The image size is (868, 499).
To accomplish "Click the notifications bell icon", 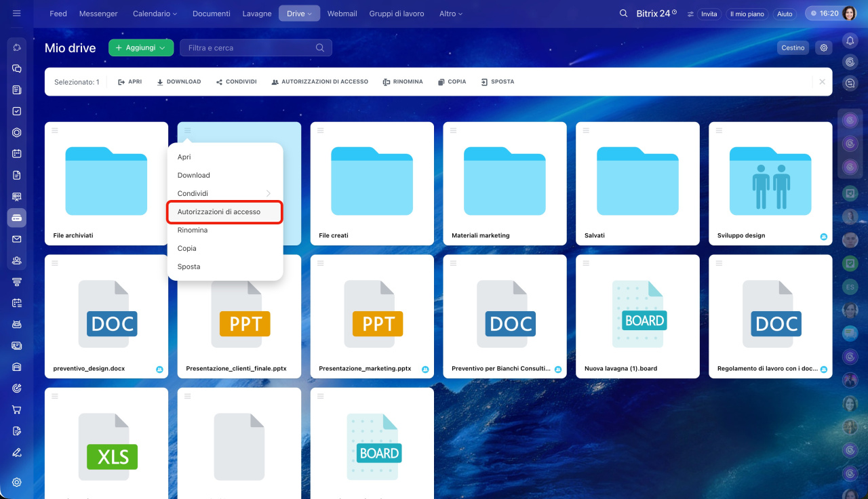I will point(850,41).
